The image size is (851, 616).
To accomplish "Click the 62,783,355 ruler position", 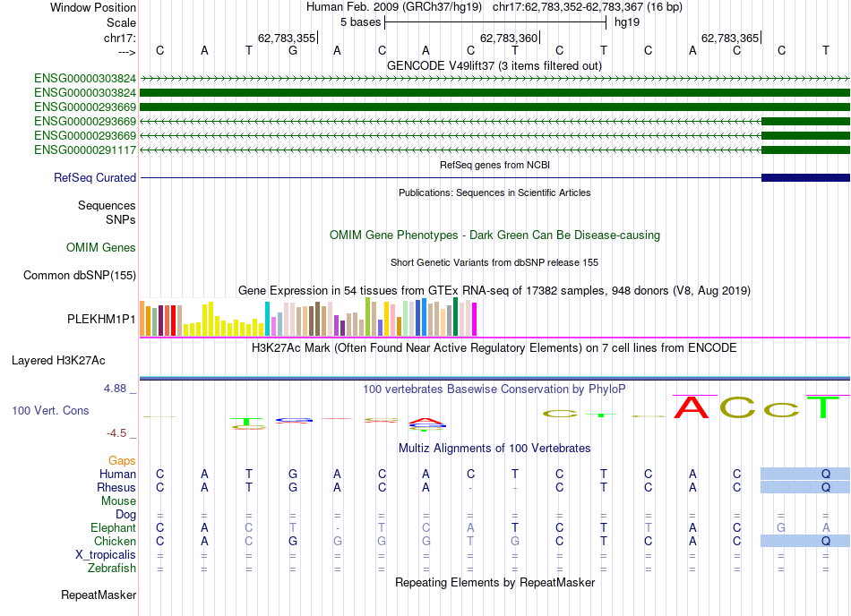I will click(287, 38).
